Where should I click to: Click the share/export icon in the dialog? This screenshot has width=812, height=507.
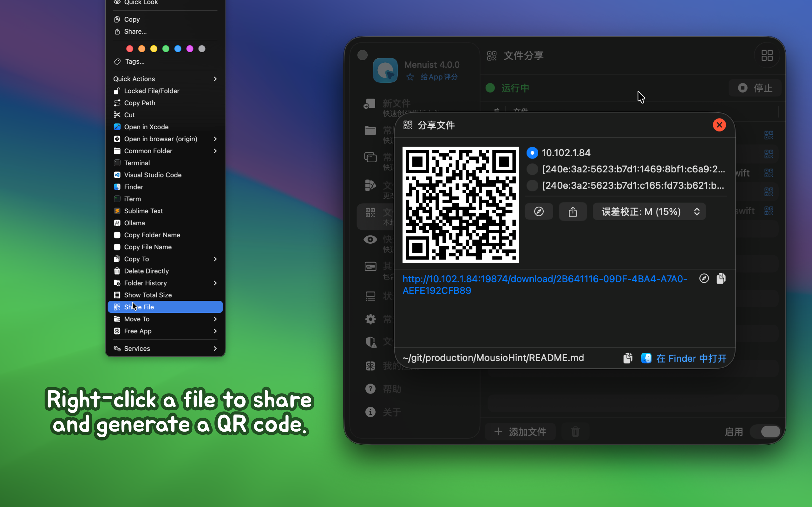[573, 212]
